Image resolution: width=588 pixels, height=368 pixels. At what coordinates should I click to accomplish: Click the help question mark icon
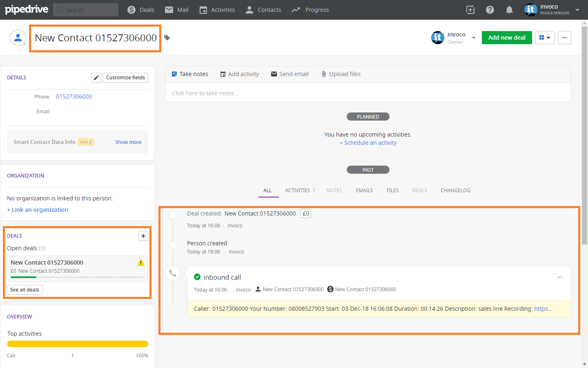point(490,9)
